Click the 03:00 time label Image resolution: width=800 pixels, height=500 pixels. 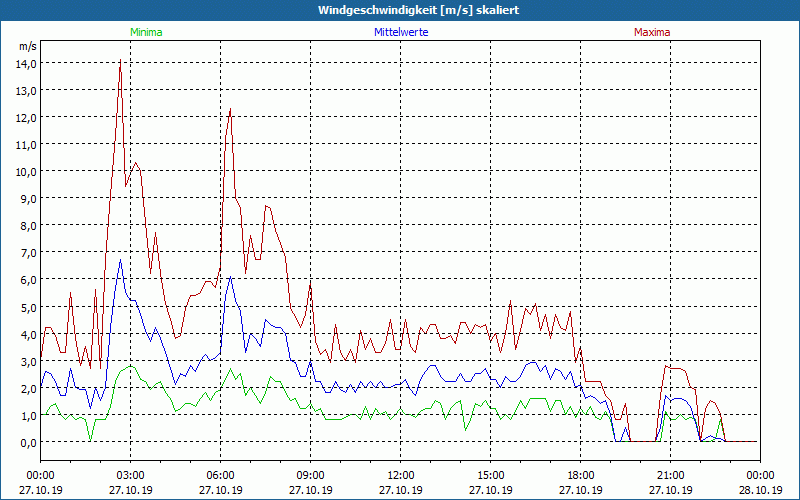coord(131,476)
